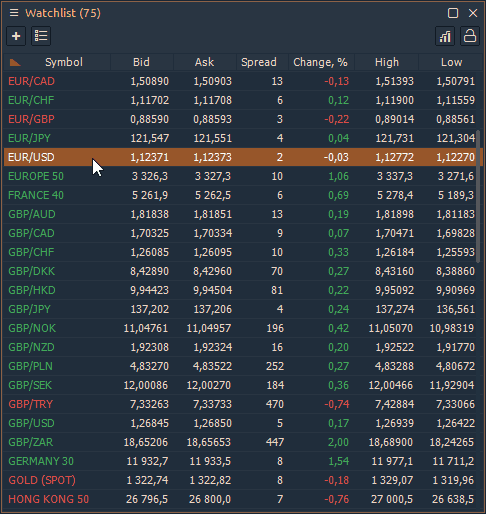Select the EUROPE 50 row
This screenshot has height=515, width=486.
pyautogui.click(x=242, y=176)
